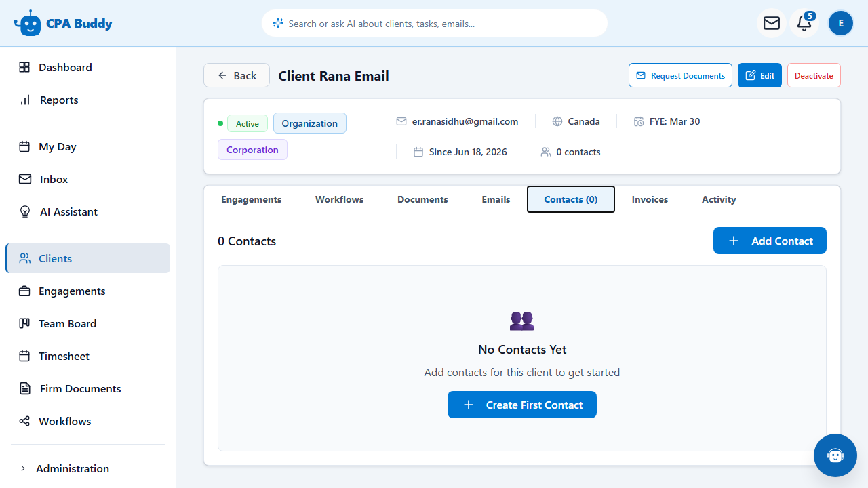Click the Deactivate button
Viewport: 868px width, 488px height.
(x=814, y=75)
